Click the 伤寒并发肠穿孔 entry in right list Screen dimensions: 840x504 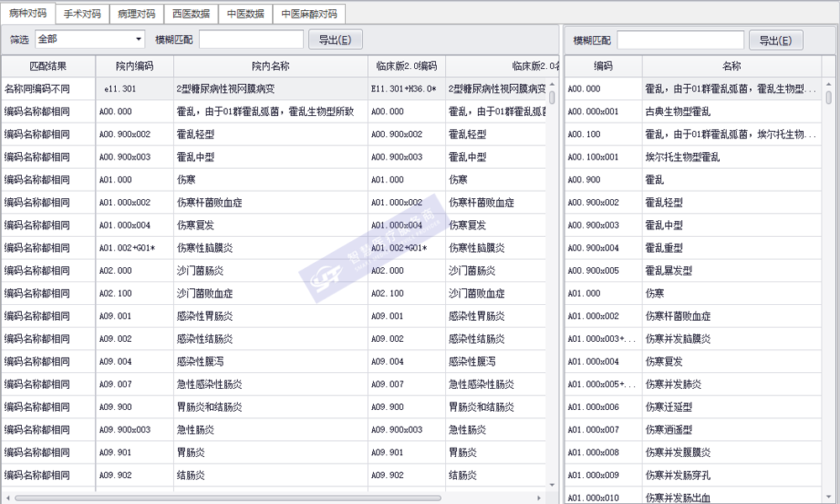point(677,475)
